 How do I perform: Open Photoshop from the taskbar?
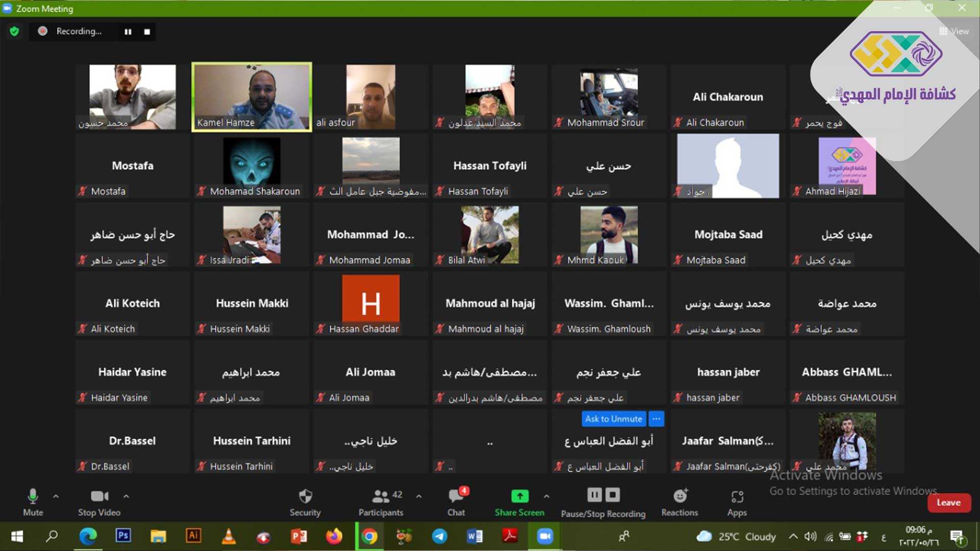123,536
